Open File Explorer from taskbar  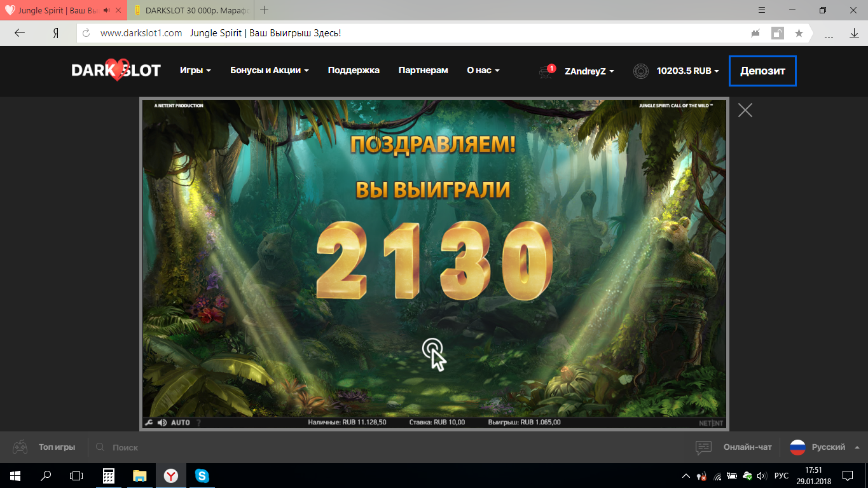(140, 475)
